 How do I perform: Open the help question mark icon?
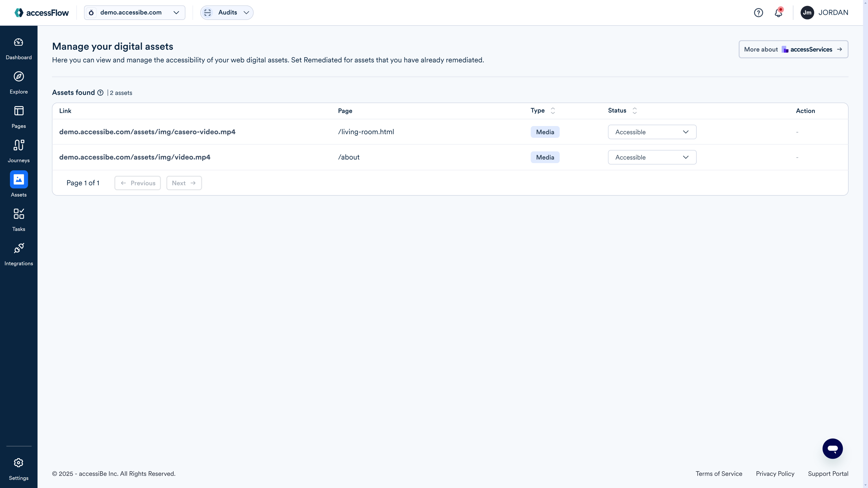click(x=759, y=12)
